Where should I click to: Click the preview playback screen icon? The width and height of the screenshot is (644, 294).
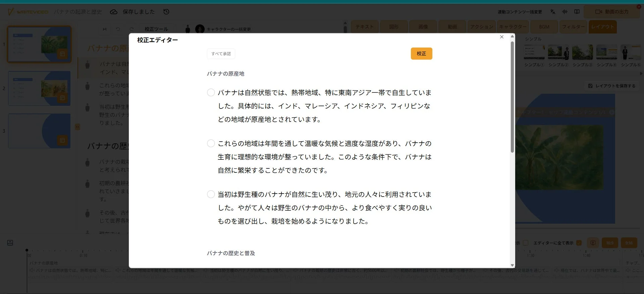[593, 243]
